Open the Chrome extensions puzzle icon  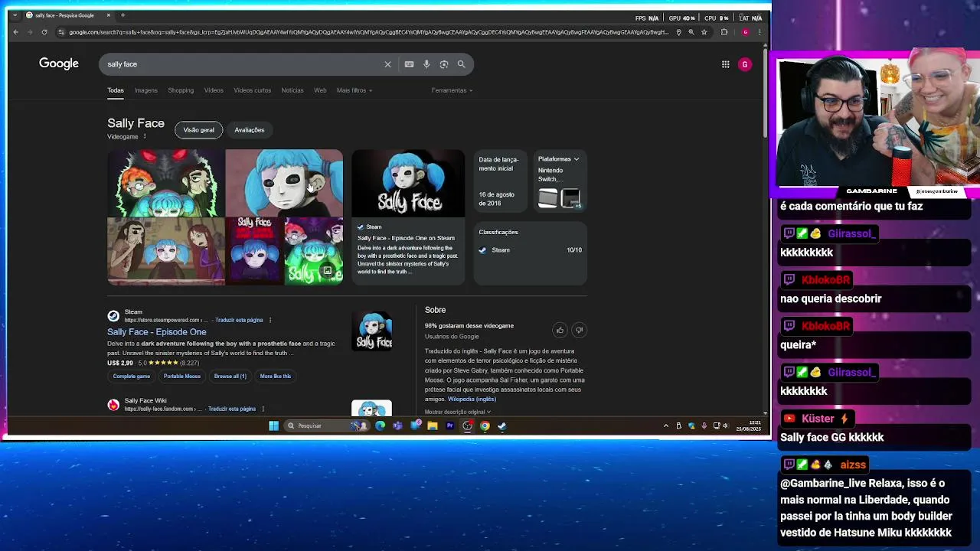[x=724, y=32]
